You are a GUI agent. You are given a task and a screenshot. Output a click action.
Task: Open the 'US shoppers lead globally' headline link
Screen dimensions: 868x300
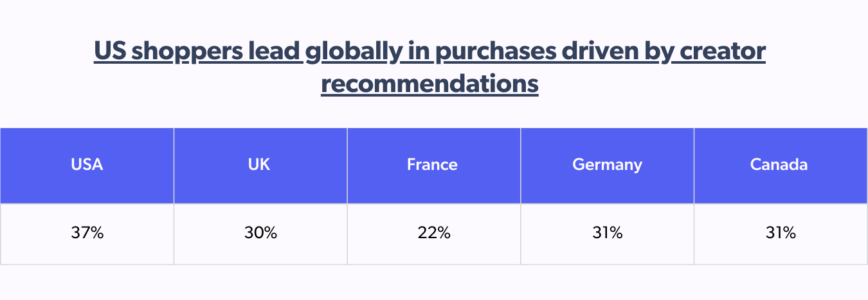click(x=429, y=67)
